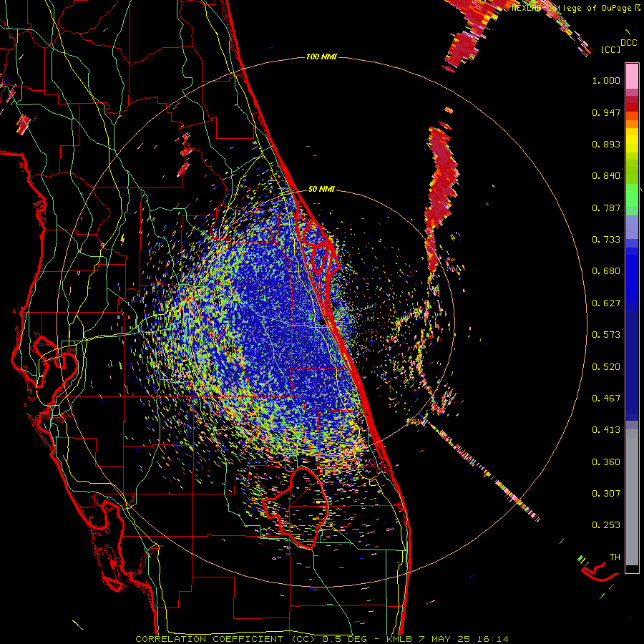Click the 0.520 scale value
644x644 pixels.
[x=606, y=367]
